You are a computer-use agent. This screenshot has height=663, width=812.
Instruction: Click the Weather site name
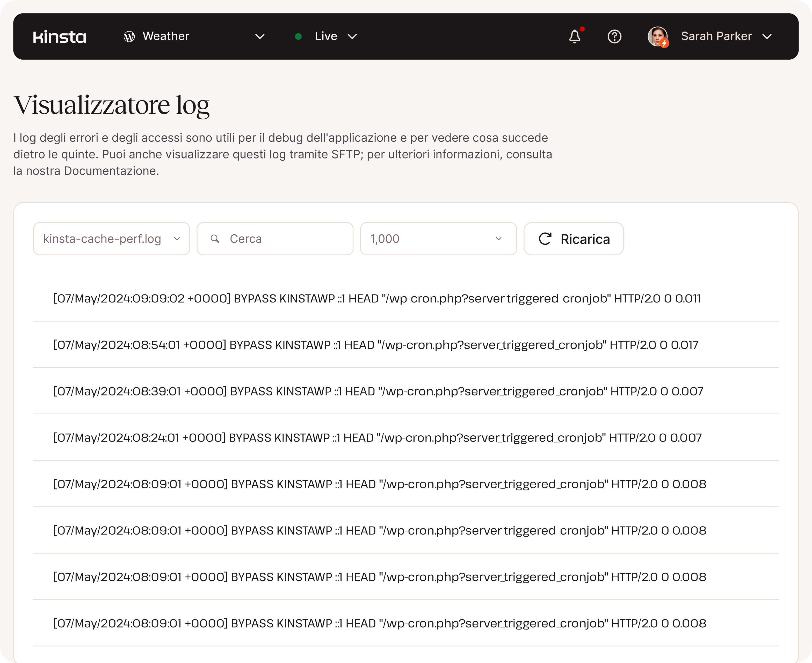click(x=166, y=36)
